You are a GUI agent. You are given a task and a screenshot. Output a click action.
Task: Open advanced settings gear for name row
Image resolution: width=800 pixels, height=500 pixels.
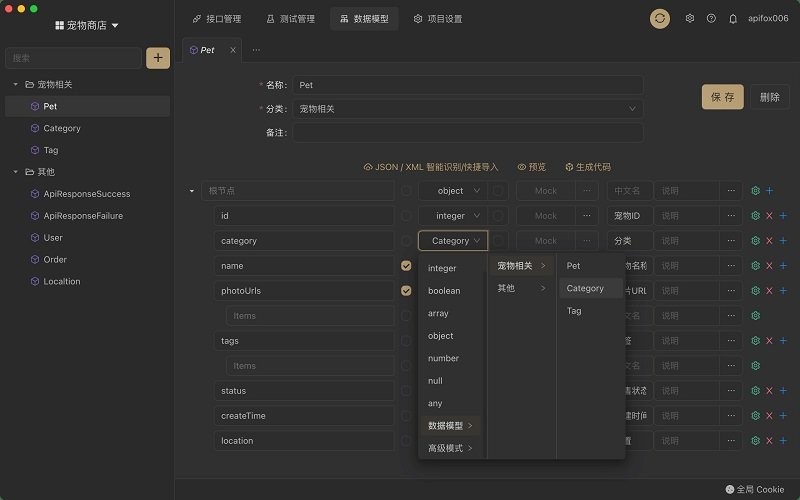(755, 265)
